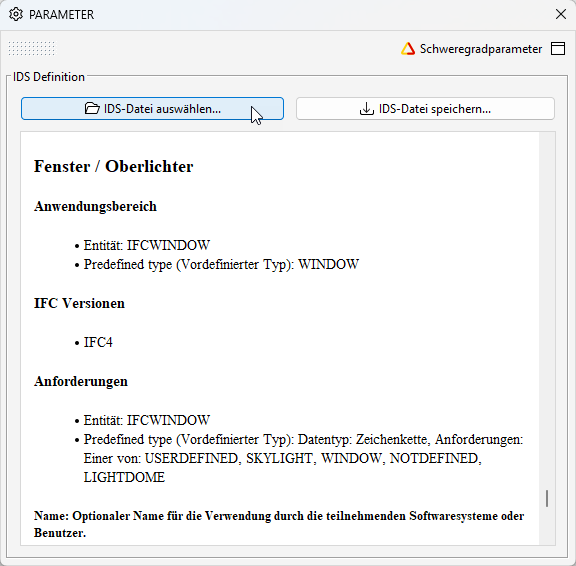The image size is (576, 566).
Task: Click the vertical scrollbar thumb in IDS view
Action: coord(547,498)
